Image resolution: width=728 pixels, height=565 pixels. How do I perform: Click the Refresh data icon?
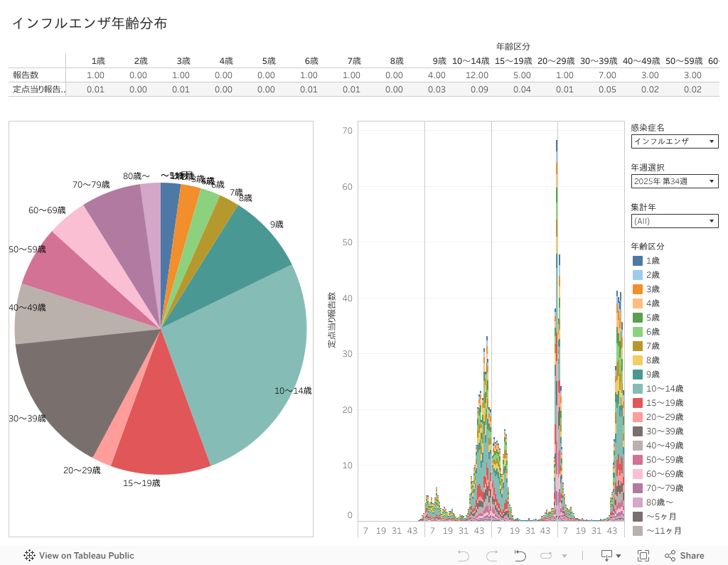(520, 556)
